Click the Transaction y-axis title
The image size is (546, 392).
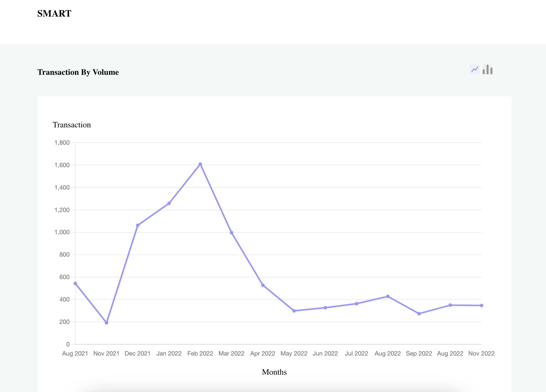(x=72, y=125)
